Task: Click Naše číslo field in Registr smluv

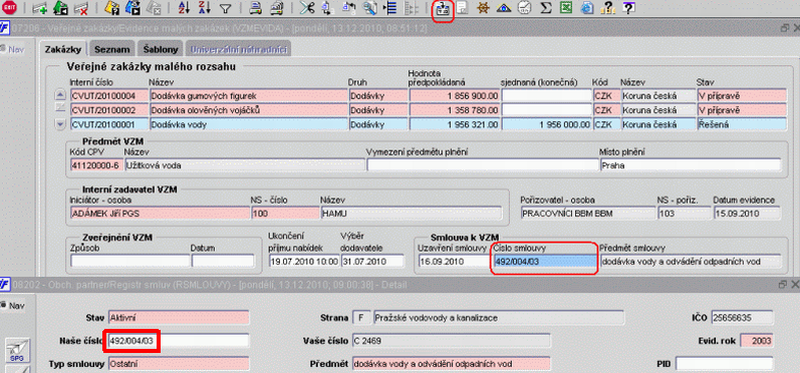Action: click(179, 341)
